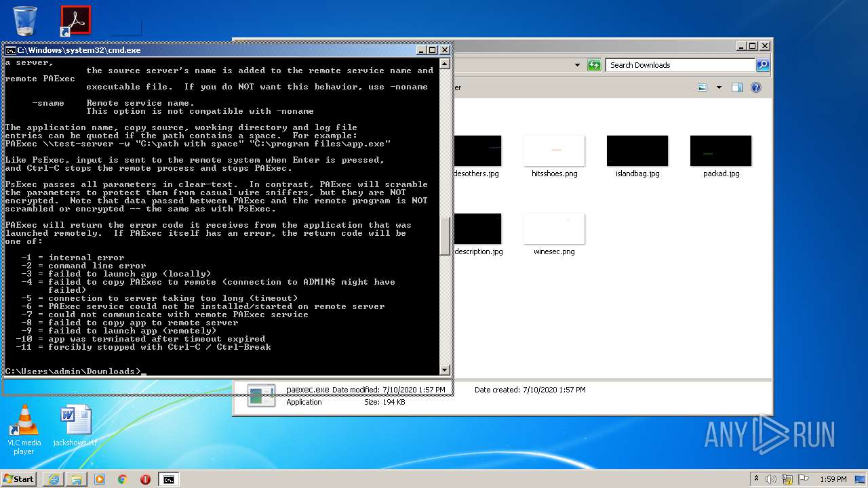868x488 pixels.
Task: Open Explorer help icon
Action: click(756, 87)
